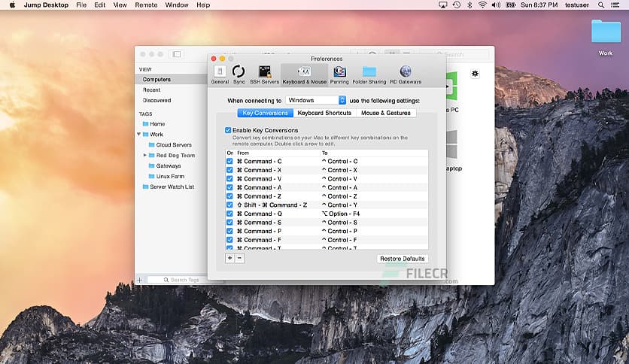Click the Time Machine icon in menu bar
The width and height of the screenshot is (629, 364).
click(x=457, y=5)
